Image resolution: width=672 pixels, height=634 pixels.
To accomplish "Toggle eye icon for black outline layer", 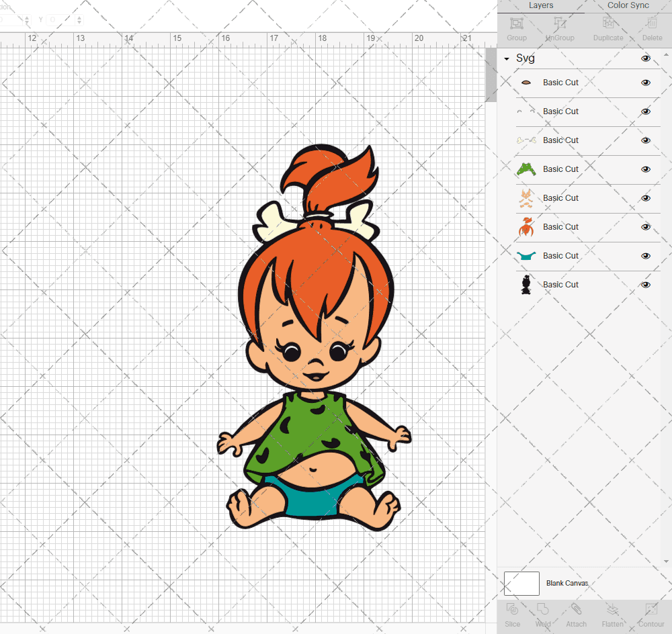I will [645, 285].
